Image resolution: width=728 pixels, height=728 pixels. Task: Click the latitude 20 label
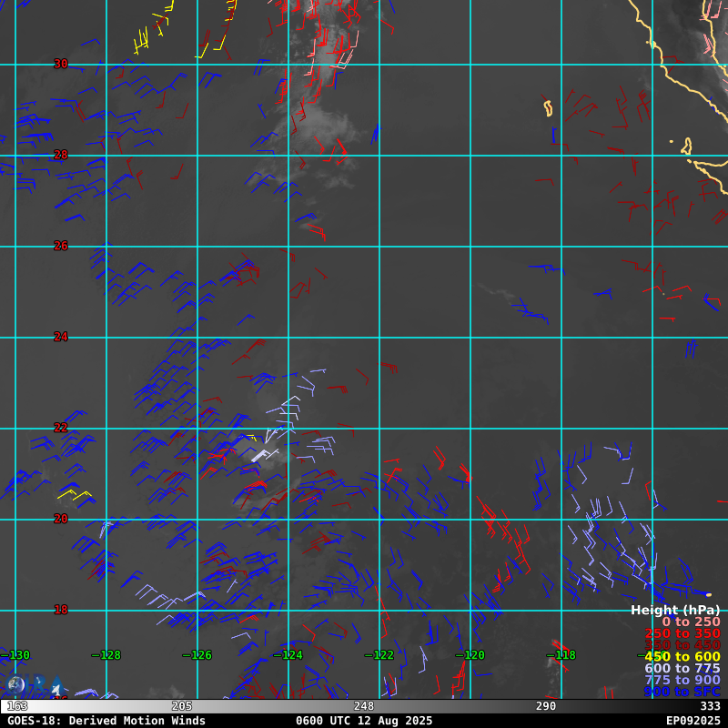[61, 519]
